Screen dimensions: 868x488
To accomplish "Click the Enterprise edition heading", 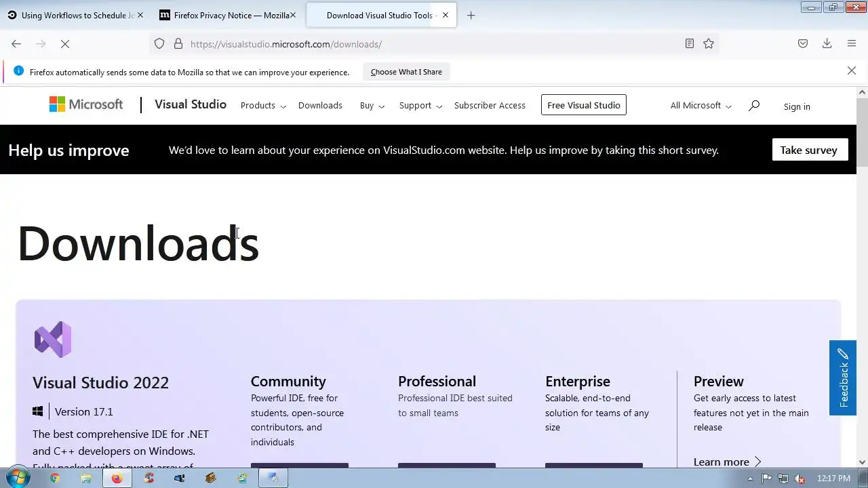I will 578,381.
